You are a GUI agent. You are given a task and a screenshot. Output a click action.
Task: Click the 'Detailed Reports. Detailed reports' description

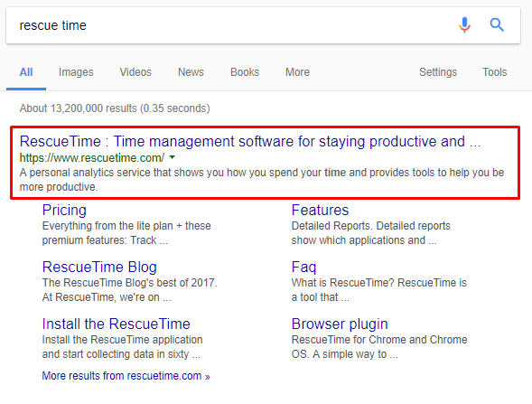(x=371, y=233)
